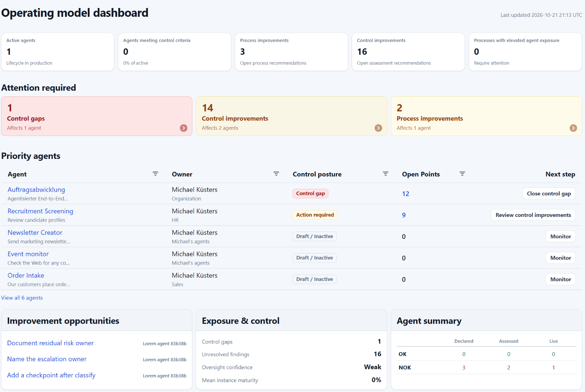The width and height of the screenshot is (585, 392).
Task: Open the Auftragsabwicklung agent
Action: pos(36,190)
